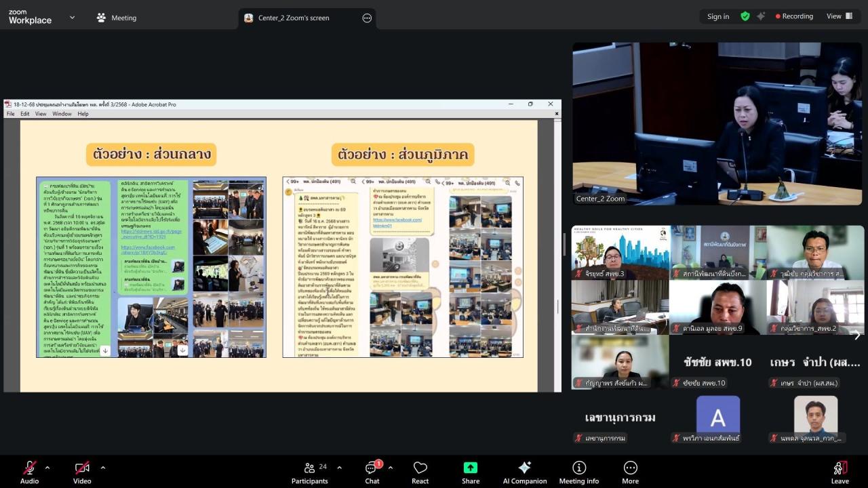868x488 pixels.
Task: Open Acrobat Window menu
Action: pos(62,114)
